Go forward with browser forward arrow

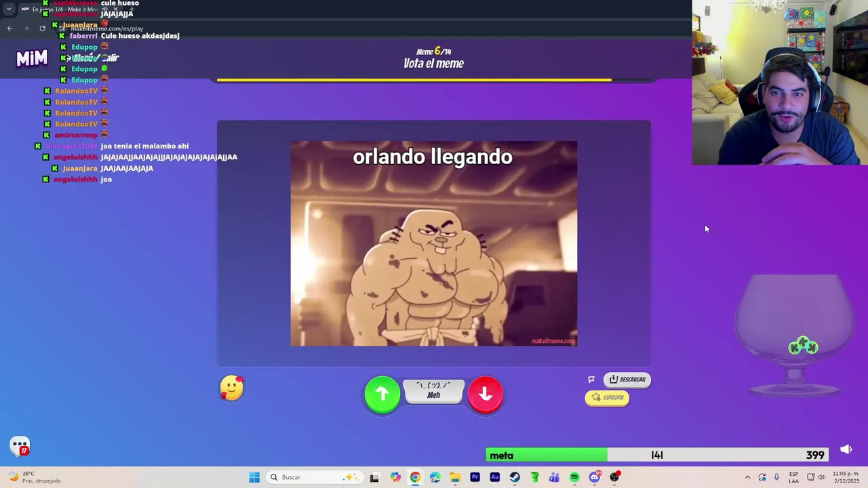26,28
